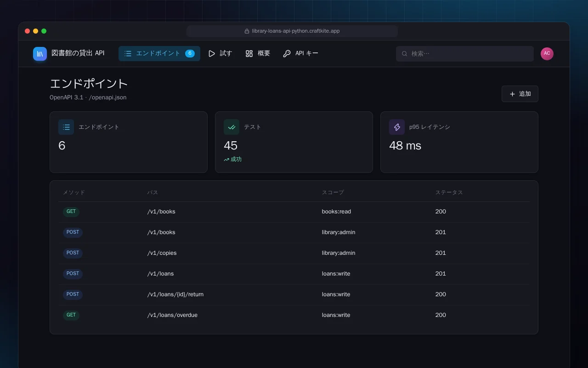Click the OpenAPI 3.1 · /openapi.json subtitle

pyautogui.click(x=88, y=98)
